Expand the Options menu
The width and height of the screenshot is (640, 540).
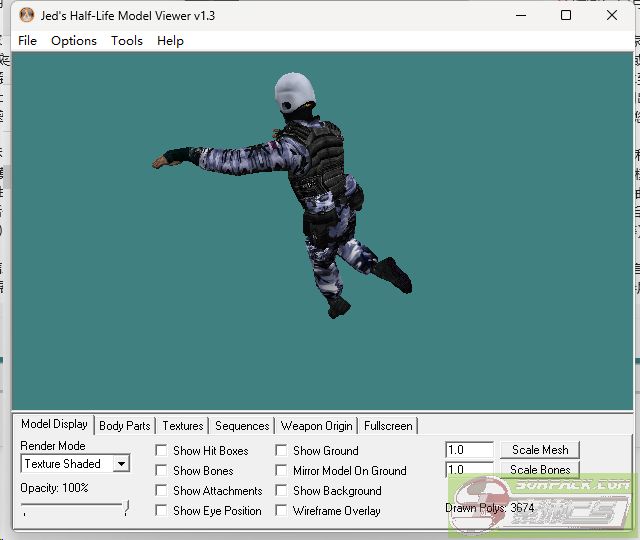[74, 41]
